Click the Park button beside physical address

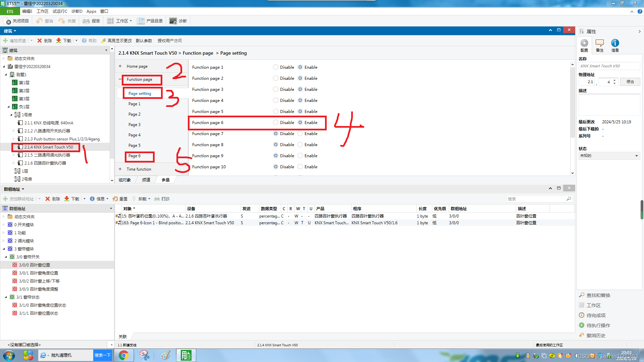coord(630,82)
